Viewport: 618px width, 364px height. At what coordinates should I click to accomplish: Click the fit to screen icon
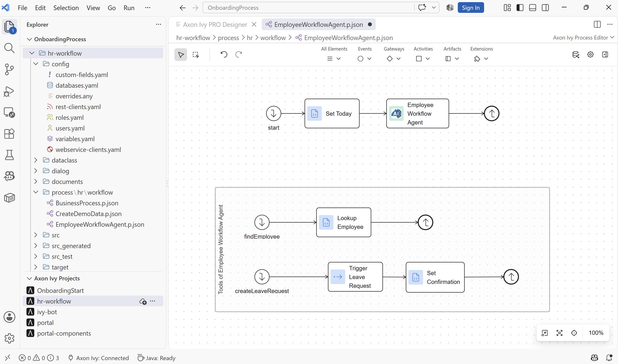click(559, 333)
